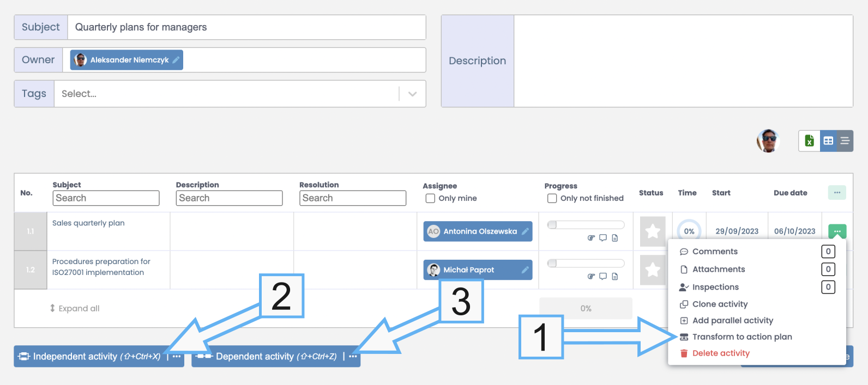Export the plan to Excel
The height and width of the screenshot is (385, 868).
(x=809, y=141)
